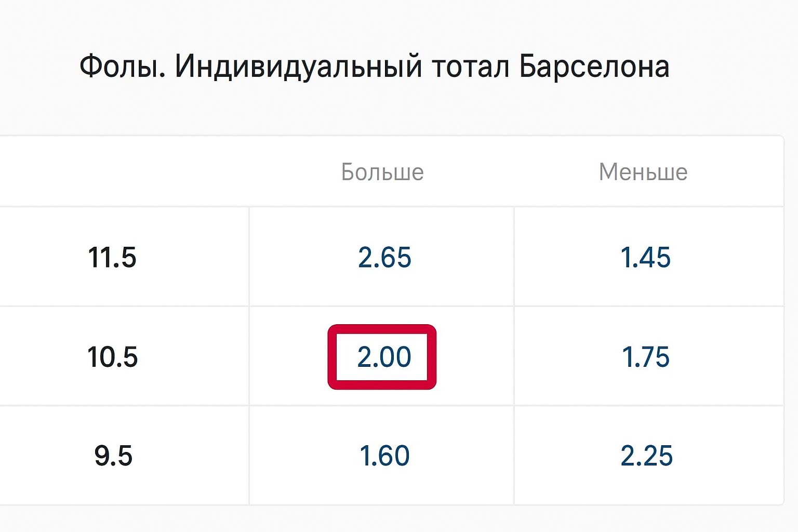The width and height of the screenshot is (798, 532).
Task: Choose the highest odds in Больше column
Action: [x=384, y=258]
